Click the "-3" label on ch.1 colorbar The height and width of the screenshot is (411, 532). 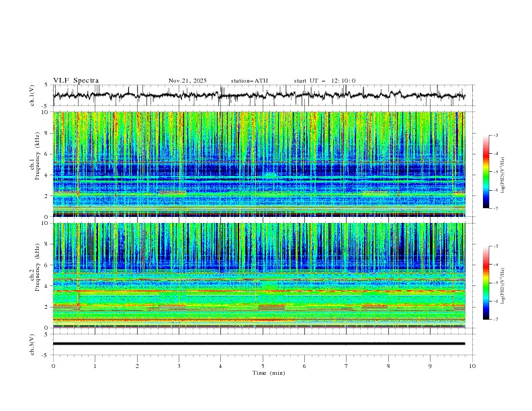(x=496, y=135)
